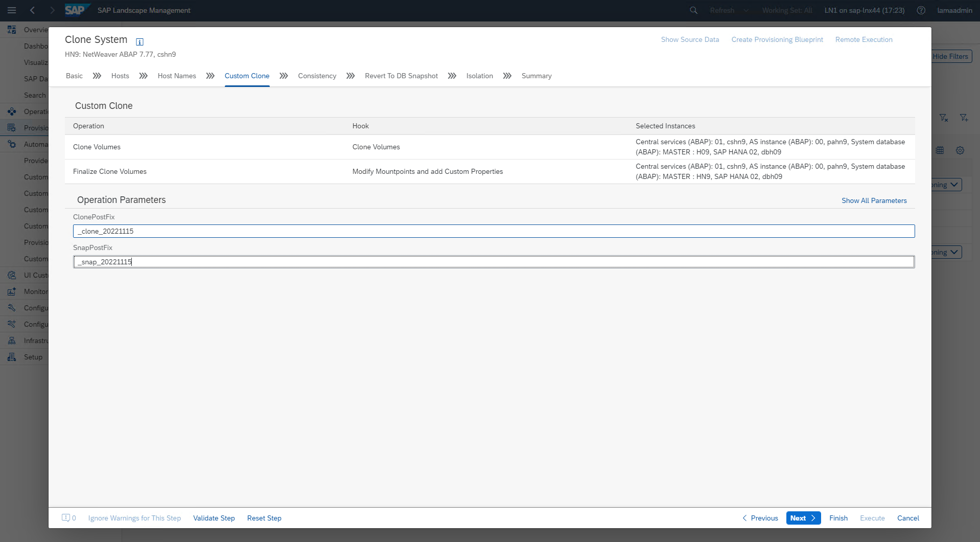This screenshot has width=980, height=542.
Task: Click the back navigation arrow
Action: 32,10
